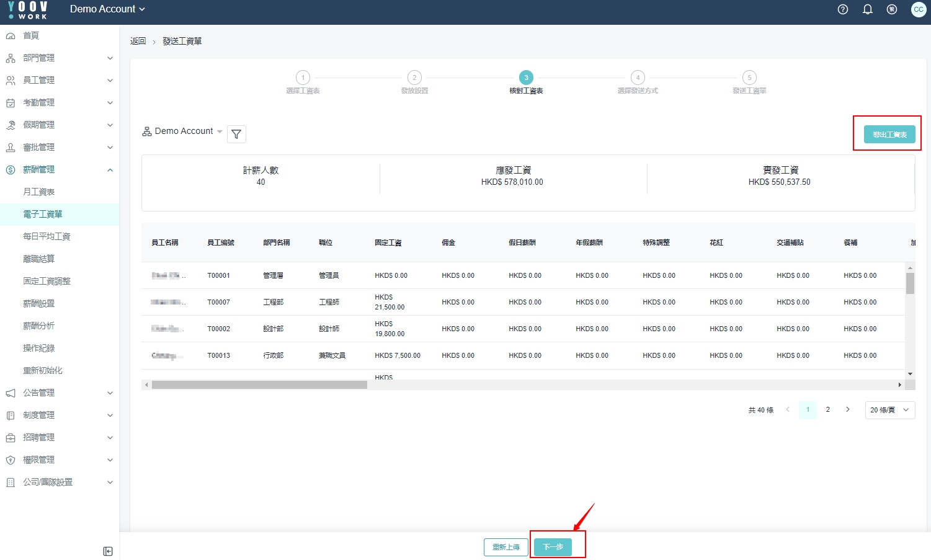Image resolution: width=931 pixels, height=560 pixels.
Task: Click the 下一步 button
Action: tap(553, 547)
